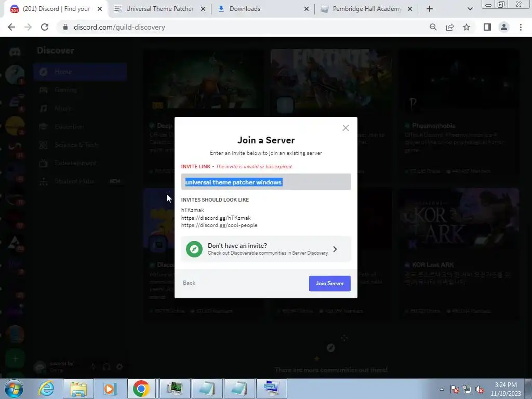Image resolution: width=532 pixels, height=399 pixels.
Task: Open the Action Center flag icon
Action: [454, 390]
